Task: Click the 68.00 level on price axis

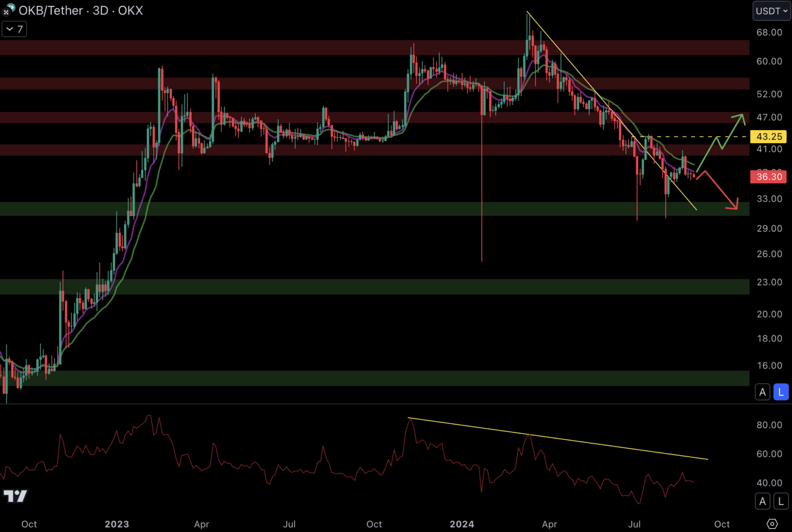Action: [x=769, y=33]
